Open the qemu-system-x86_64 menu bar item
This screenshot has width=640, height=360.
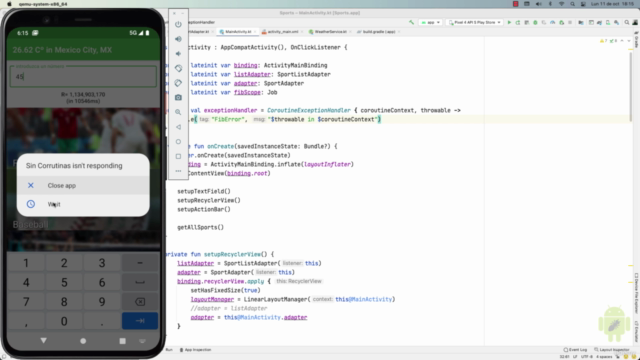pyautogui.click(x=43, y=4)
